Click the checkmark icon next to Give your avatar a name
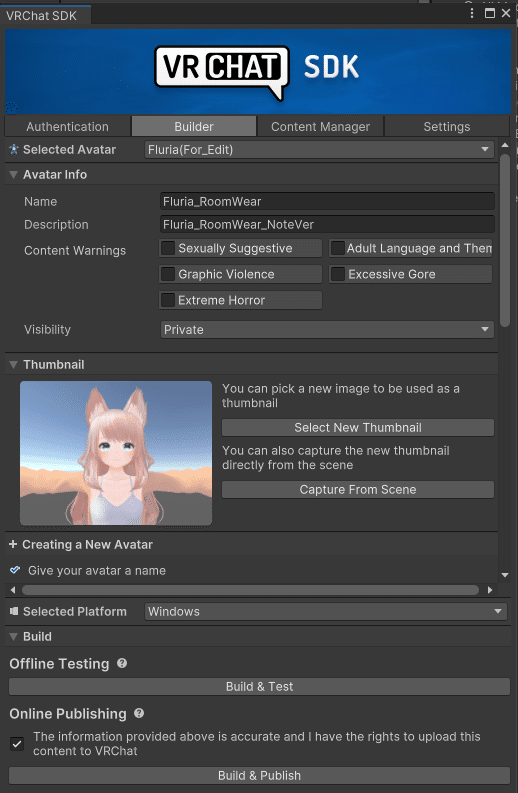 tap(15, 570)
